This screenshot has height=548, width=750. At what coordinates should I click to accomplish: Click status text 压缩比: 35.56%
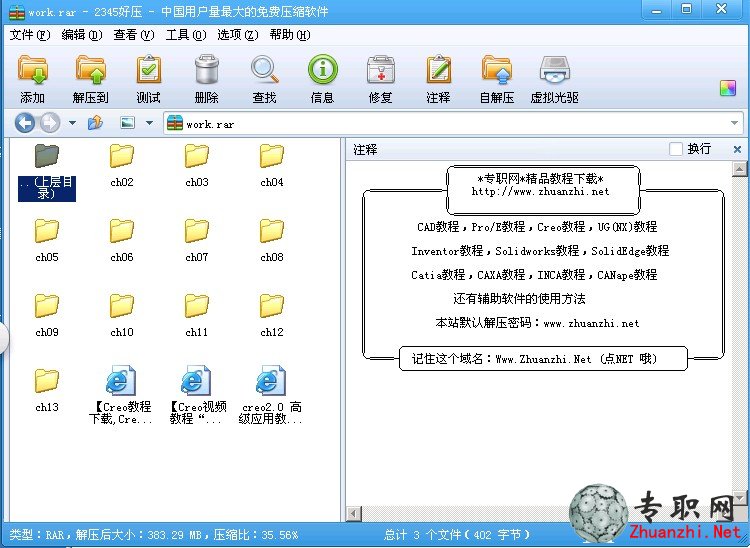point(256,534)
